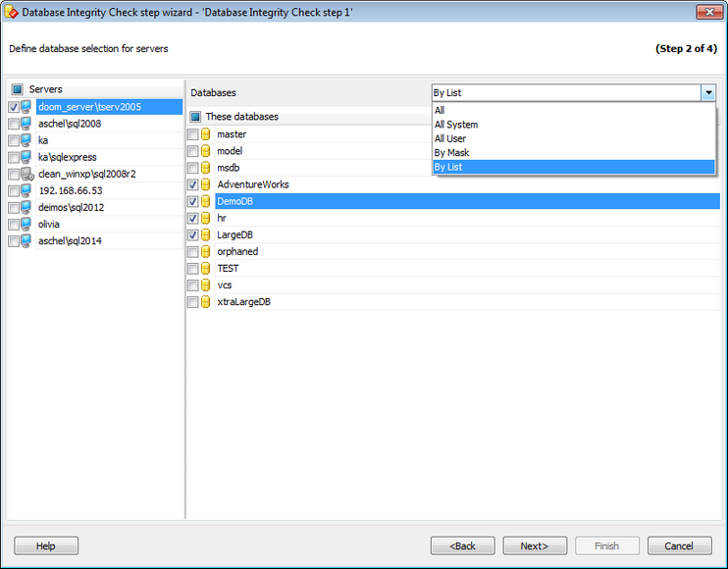
Task: Uncheck the DemoDB database checkbox
Action: (192, 201)
